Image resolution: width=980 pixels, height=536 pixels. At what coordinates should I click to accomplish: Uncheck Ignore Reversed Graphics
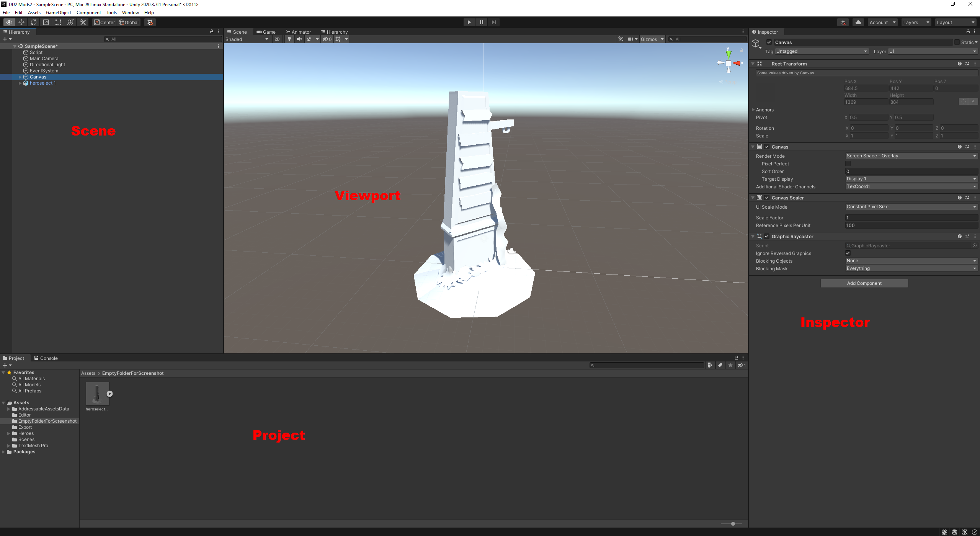(848, 253)
